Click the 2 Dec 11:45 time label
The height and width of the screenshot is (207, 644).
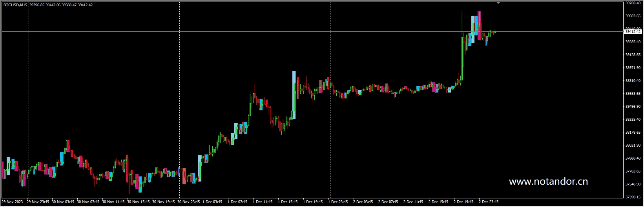pos(414,202)
